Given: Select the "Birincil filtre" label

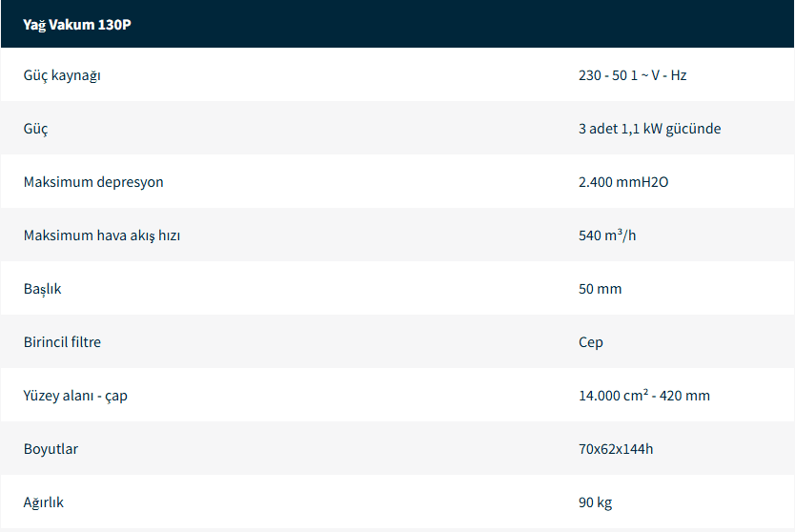Looking at the screenshot, I should (x=62, y=342).
